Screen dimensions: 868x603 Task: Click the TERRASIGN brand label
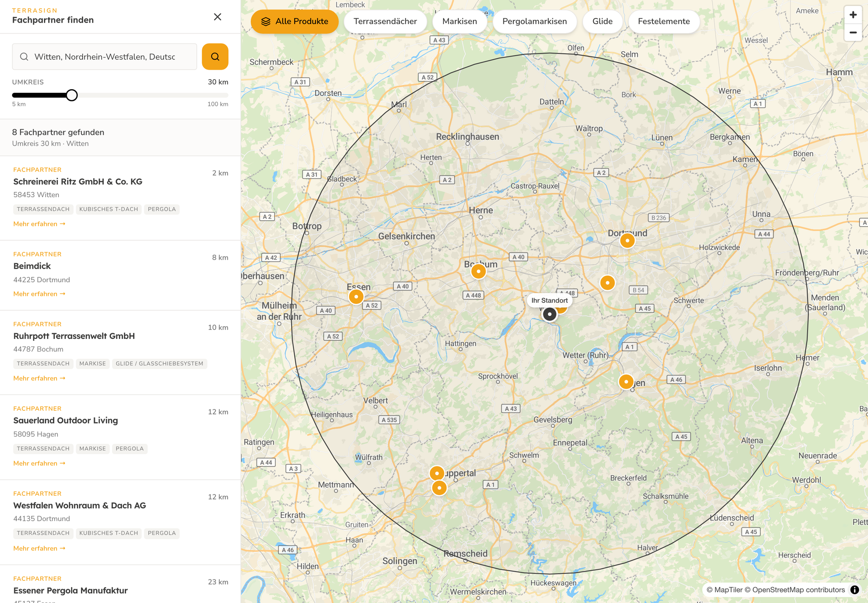point(35,10)
